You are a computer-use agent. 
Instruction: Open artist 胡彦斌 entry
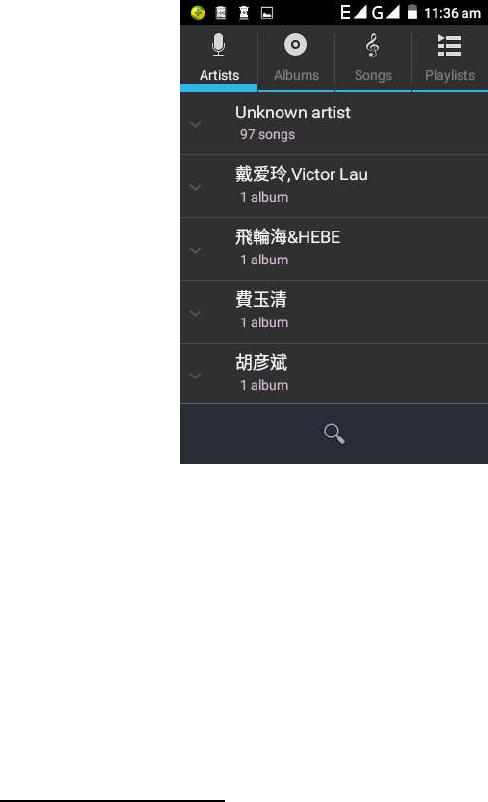tap(334, 374)
